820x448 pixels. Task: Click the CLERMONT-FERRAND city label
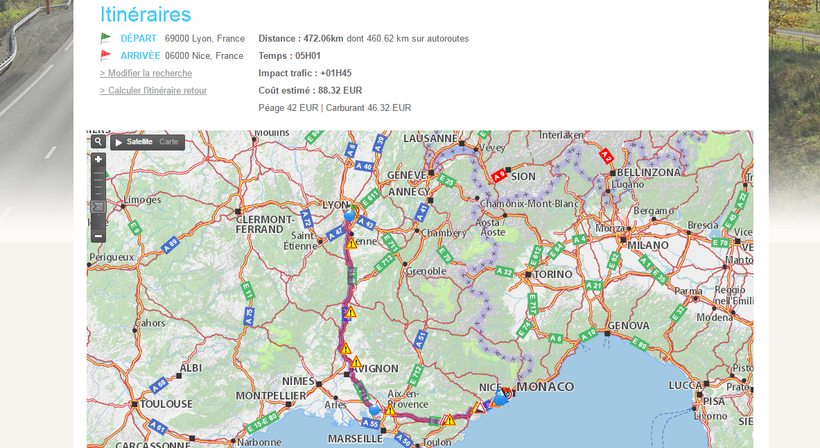(265, 224)
